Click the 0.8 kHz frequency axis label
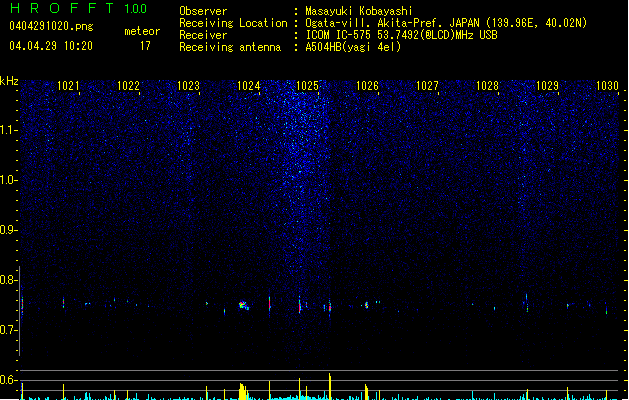This screenshot has width=629, height=400. click(9, 280)
